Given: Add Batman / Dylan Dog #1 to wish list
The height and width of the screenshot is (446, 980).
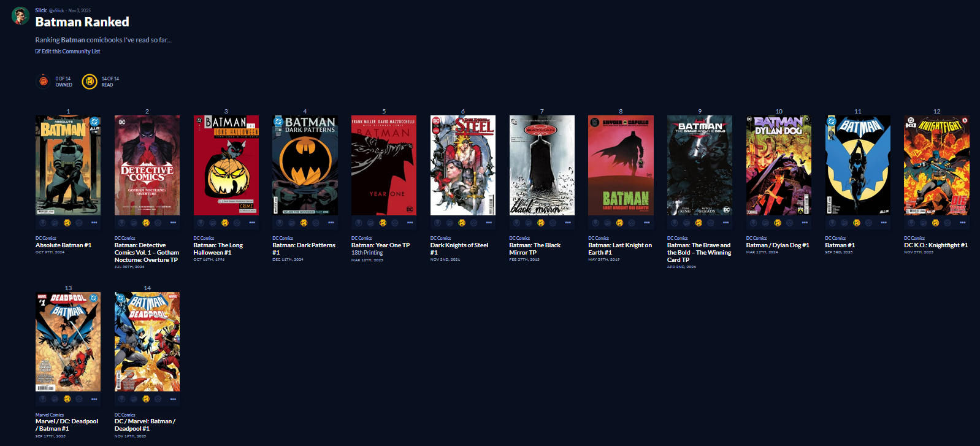Looking at the screenshot, I should click(790, 223).
